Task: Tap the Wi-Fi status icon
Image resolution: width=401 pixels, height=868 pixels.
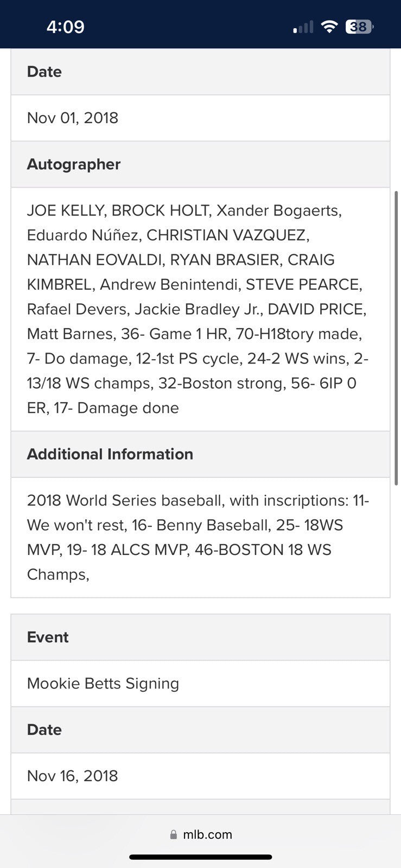Action: pyautogui.click(x=329, y=27)
